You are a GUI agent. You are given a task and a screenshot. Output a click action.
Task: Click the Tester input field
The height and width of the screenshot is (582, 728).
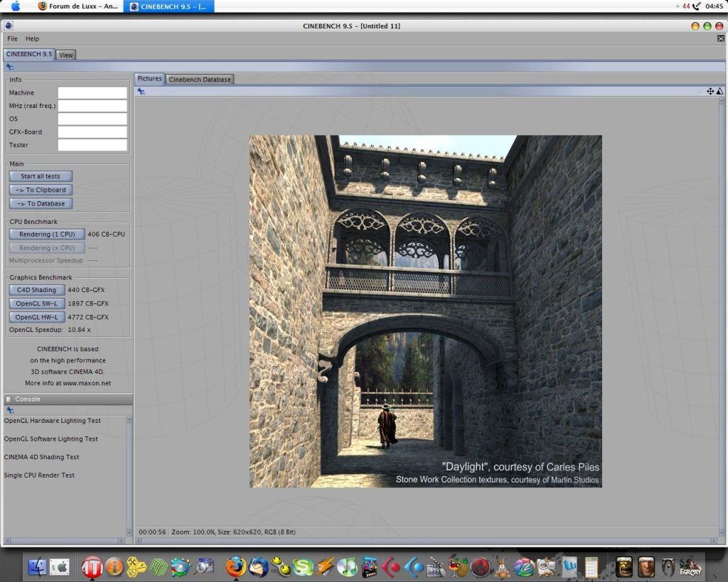click(x=92, y=145)
